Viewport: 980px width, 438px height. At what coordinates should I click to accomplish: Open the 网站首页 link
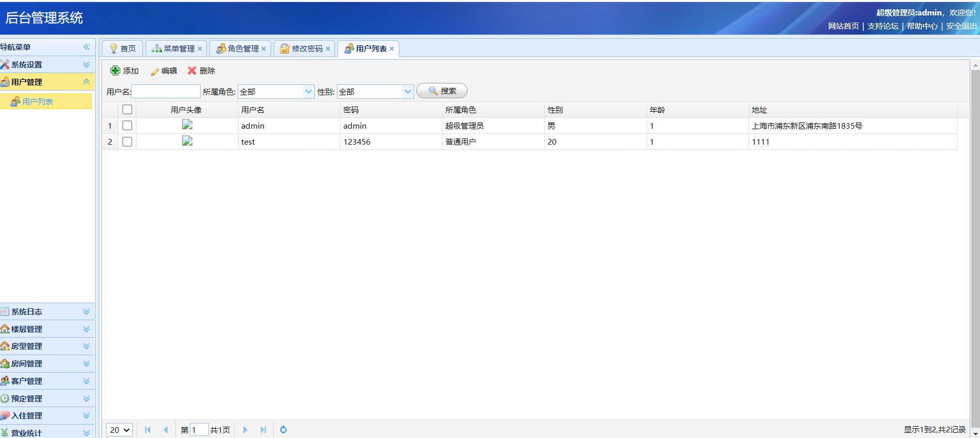point(844,26)
